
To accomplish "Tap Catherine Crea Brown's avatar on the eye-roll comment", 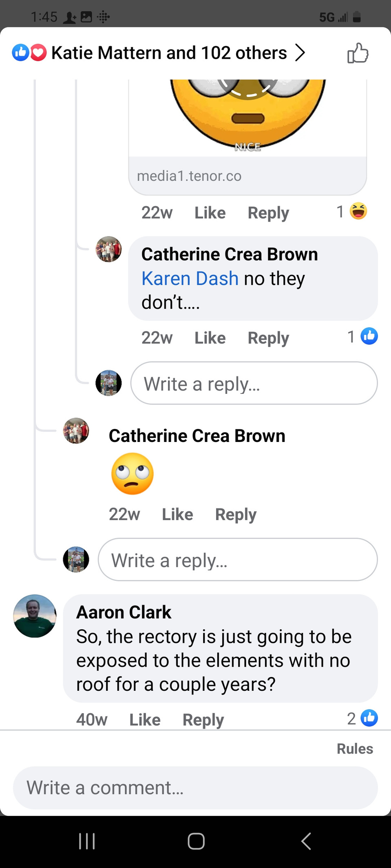I will coord(76,431).
